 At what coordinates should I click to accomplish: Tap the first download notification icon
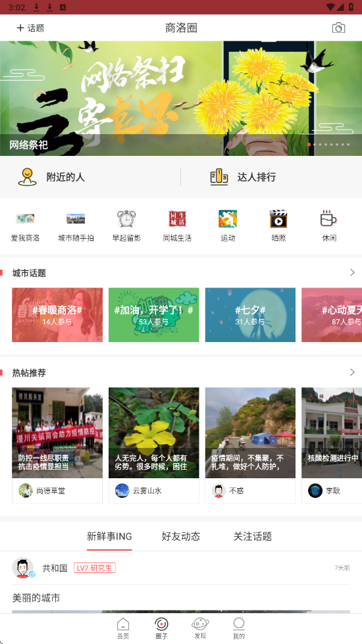pos(37,7)
